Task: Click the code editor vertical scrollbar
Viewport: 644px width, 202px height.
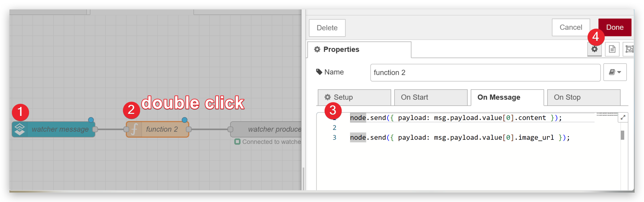Action: (x=623, y=135)
